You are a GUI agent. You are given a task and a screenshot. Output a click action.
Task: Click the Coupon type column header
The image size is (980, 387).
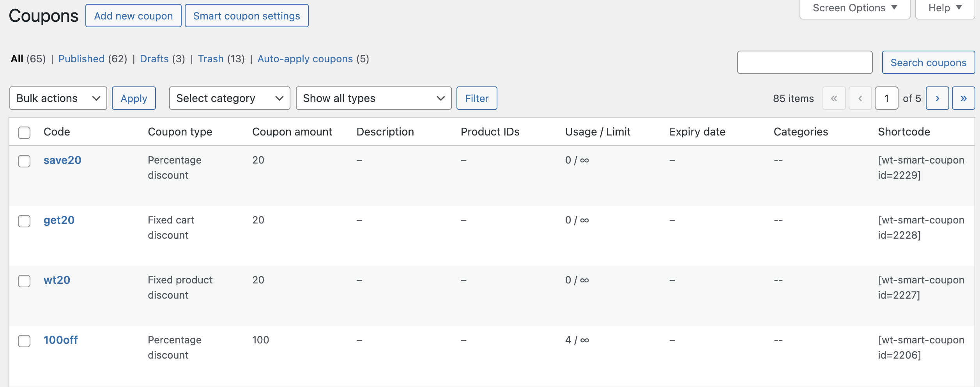(x=180, y=132)
